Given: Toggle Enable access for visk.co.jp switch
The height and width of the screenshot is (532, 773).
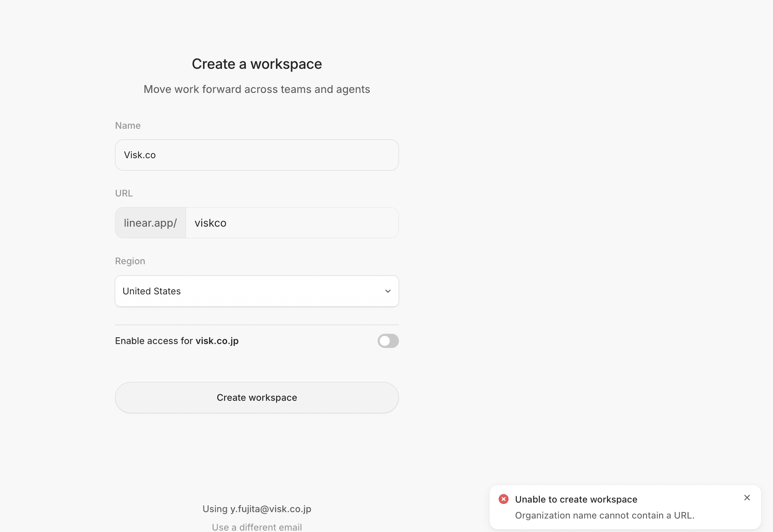Looking at the screenshot, I should tap(388, 341).
